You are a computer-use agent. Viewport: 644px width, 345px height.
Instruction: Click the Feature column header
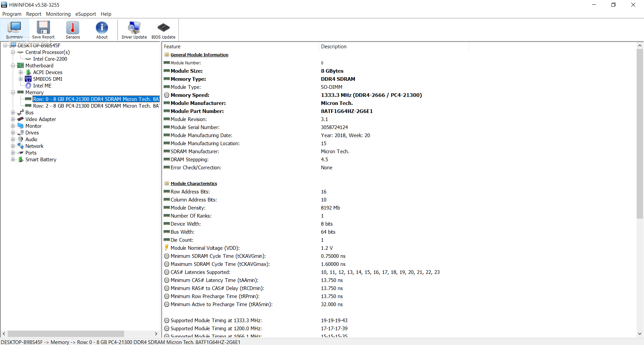coord(240,47)
